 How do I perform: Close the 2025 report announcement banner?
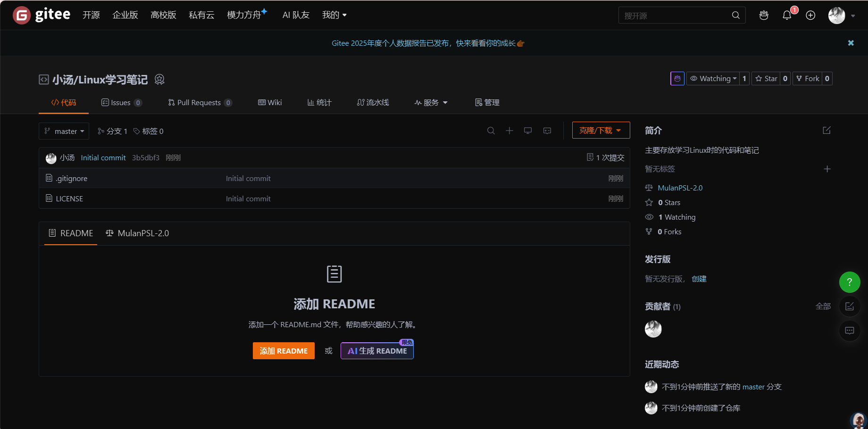[x=851, y=43]
